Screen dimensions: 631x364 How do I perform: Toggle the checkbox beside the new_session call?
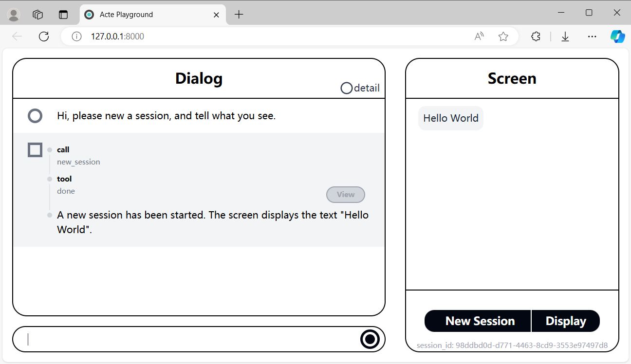tap(35, 150)
